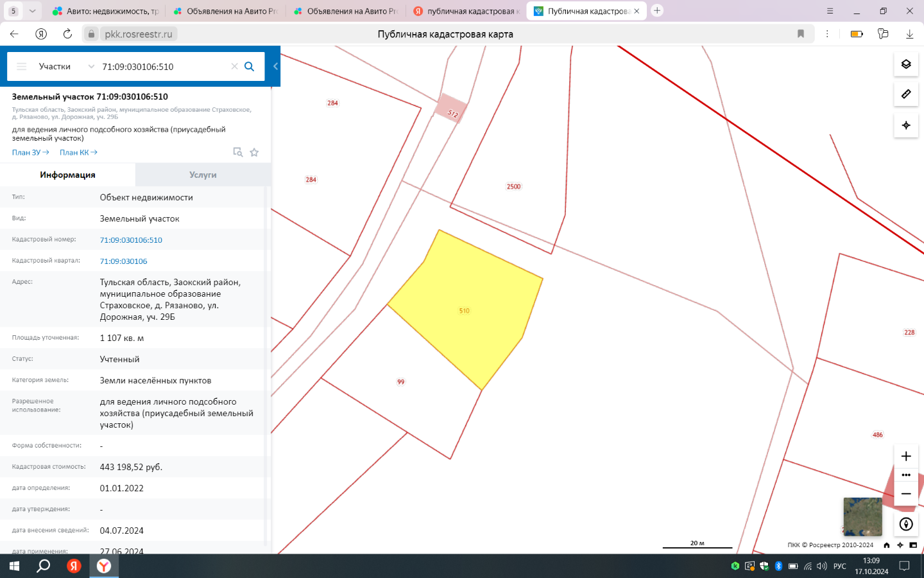
Task: Zoom in the map with plus
Action: 906,456
